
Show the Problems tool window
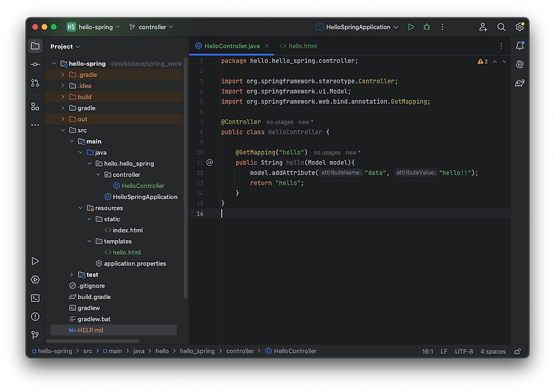pyautogui.click(x=35, y=316)
